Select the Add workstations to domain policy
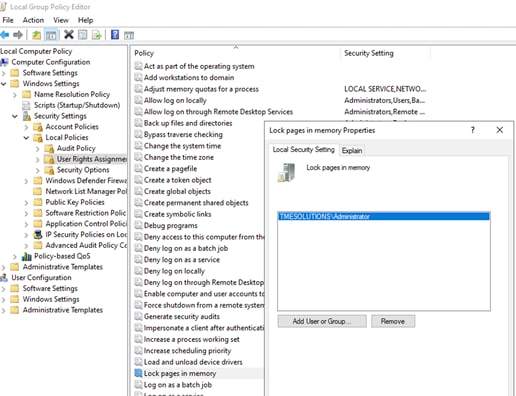This screenshot has width=516, height=396. (189, 78)
